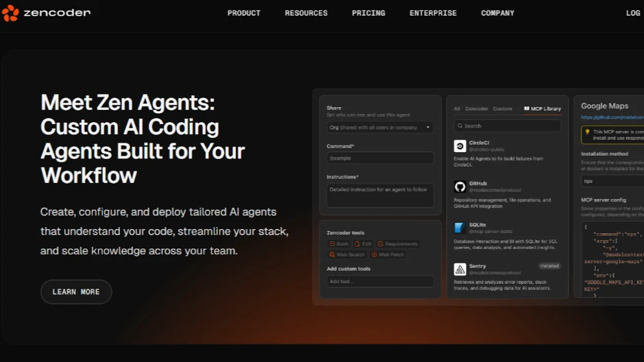644x362 pixels.
Task: Click the search magnifier icon
Action: coord(460,126)
